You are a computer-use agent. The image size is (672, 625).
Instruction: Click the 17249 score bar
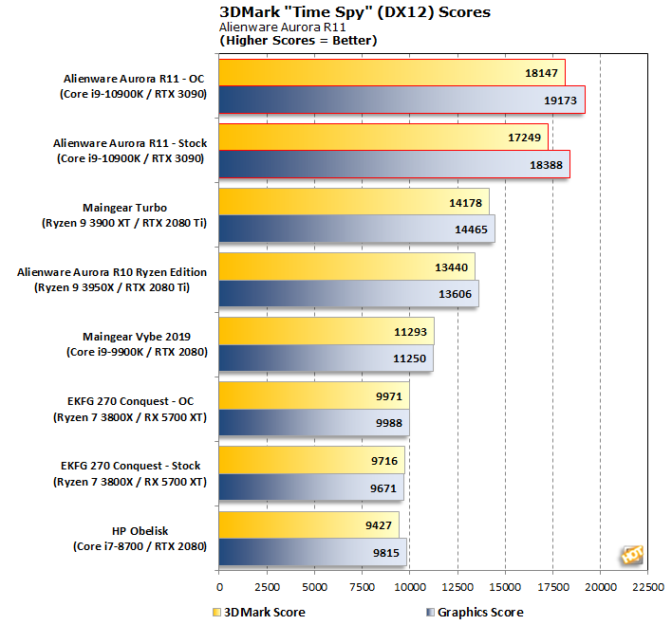383,138
